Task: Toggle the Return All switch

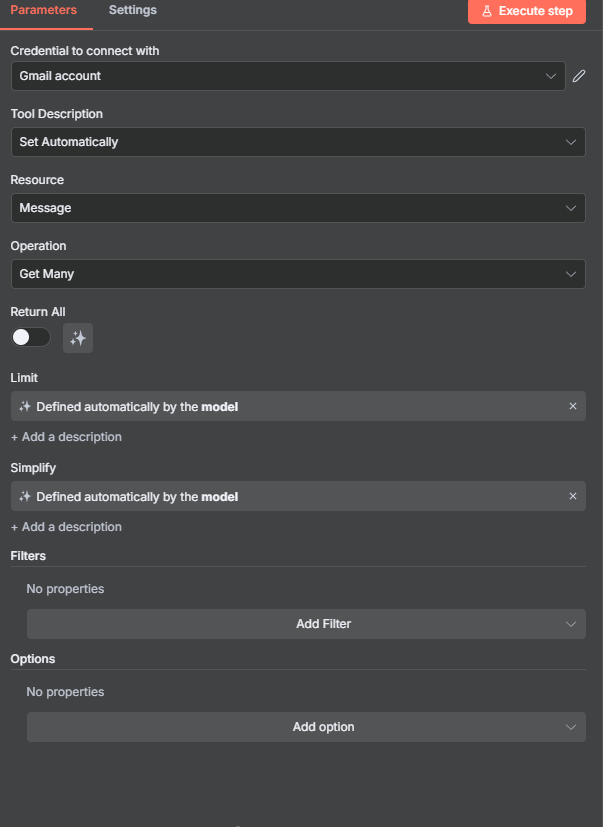Action: [x=31, y=338]
